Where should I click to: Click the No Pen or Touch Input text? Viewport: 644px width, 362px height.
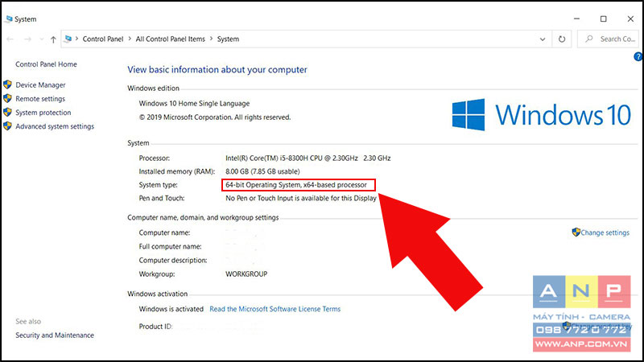click(300, 198)
